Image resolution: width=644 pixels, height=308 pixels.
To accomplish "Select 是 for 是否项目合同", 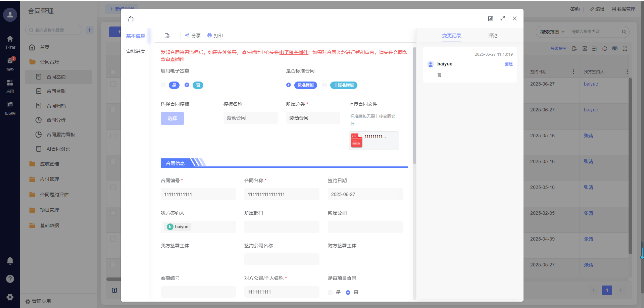I will [x=330, y=293].
